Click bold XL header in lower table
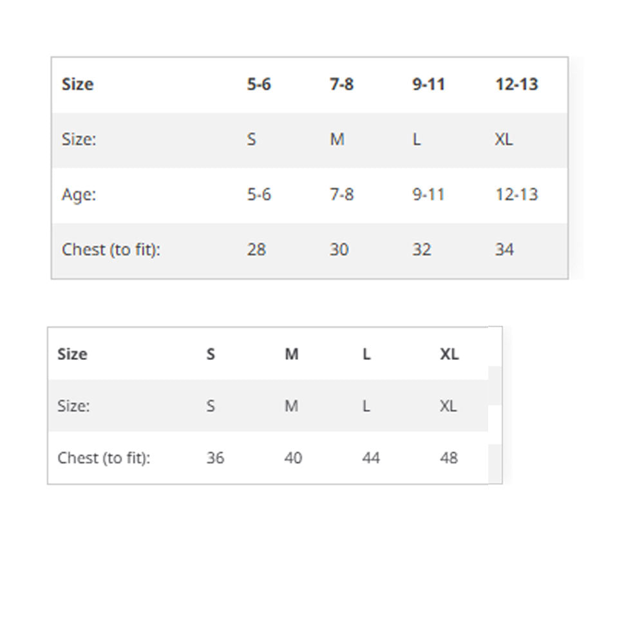The width and height of the screenshot is (644, 644). coord(450,354)
